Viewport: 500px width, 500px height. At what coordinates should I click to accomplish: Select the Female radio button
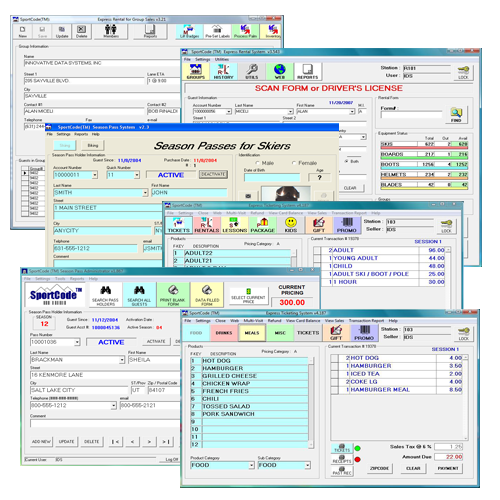tap(294, 163)
